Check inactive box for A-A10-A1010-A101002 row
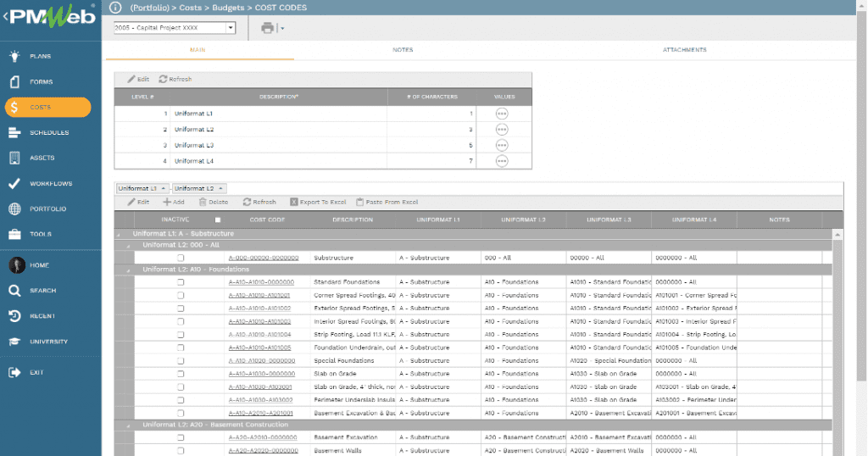Viewport: 868px width, 456px height. click(x=181, y=309)
